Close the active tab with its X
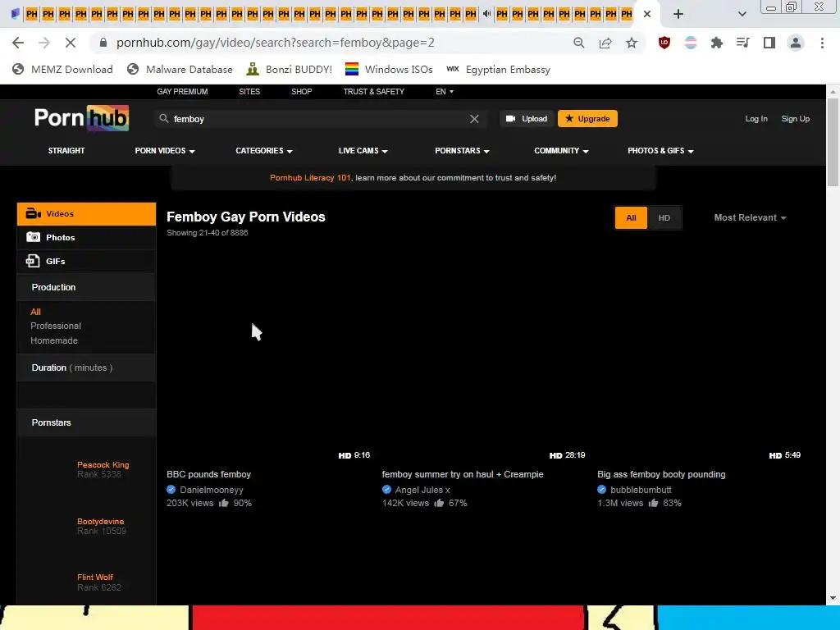The height and width of the screenshot is (630, 840). click(x=647, y=14)
